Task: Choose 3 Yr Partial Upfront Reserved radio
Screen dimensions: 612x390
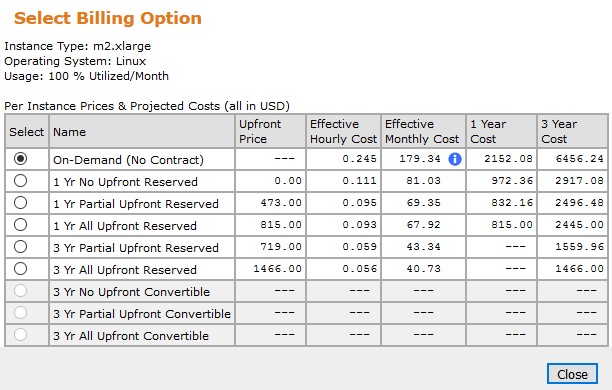Action: pyautogui.click(x=20, y=246)
